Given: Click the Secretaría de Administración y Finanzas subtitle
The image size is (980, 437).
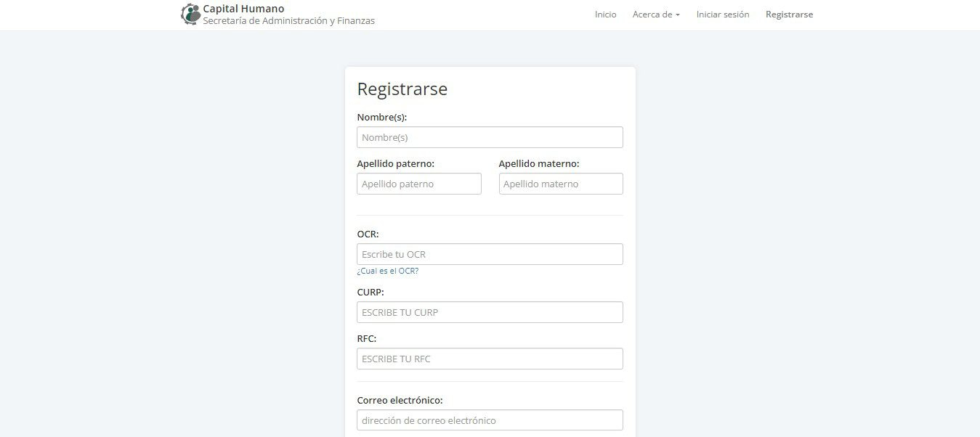Looking at the screenshot, I should tap(288, 21).
